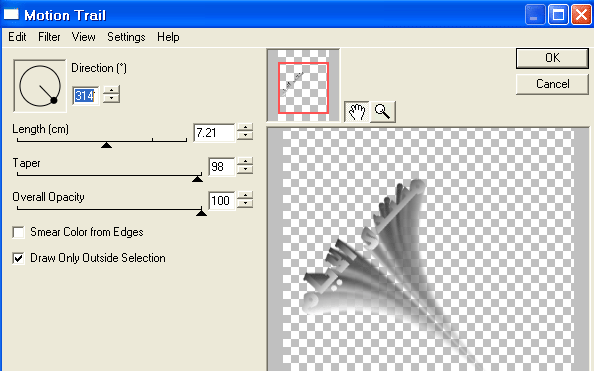
Task: Enable the Smear Color from Edges checkbox
Action: 19,232
